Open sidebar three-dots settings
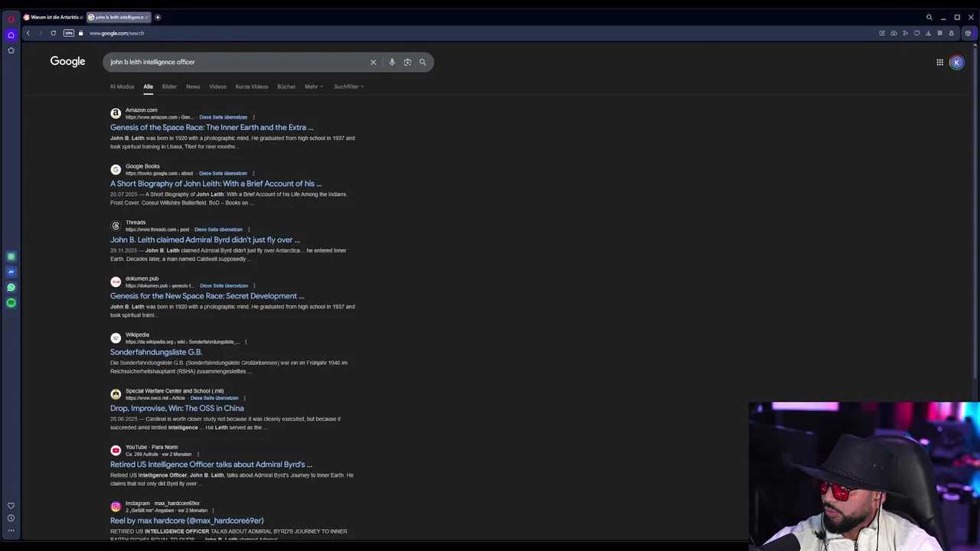Image resolution: width=980 pixels, height=551 pixels. click(x=11, y=530)
